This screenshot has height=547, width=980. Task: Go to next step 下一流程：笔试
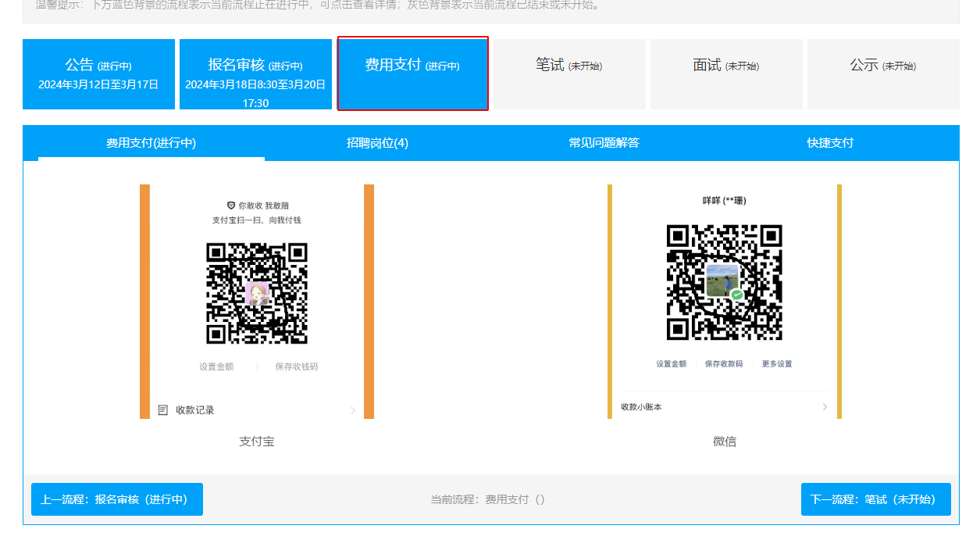tap(876, 499)
